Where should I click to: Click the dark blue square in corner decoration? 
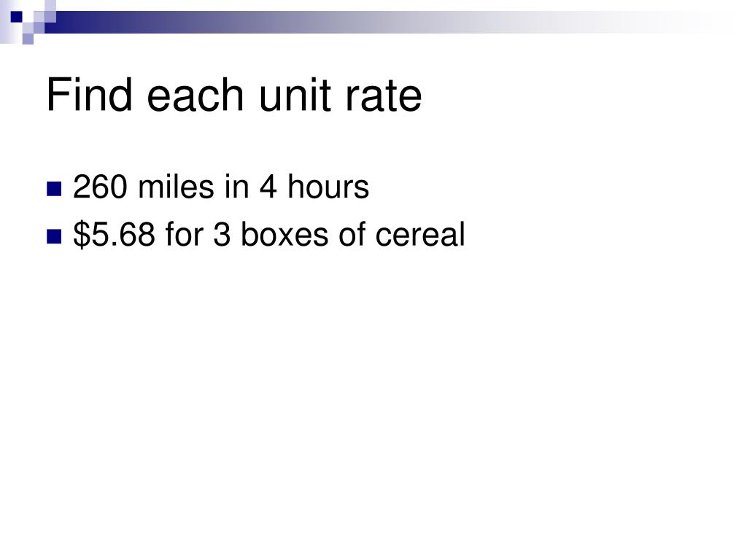point(16,17)
